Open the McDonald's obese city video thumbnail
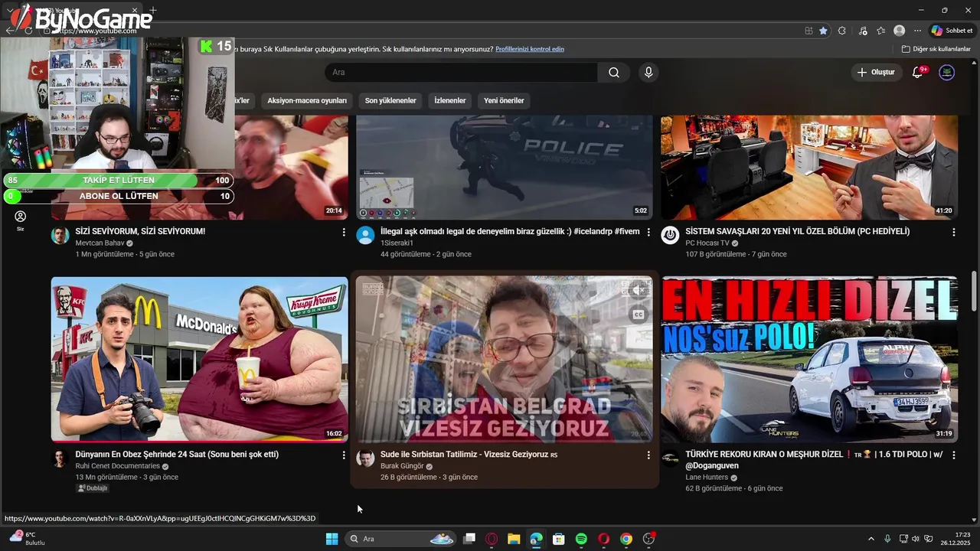 (x=199, y=359)
